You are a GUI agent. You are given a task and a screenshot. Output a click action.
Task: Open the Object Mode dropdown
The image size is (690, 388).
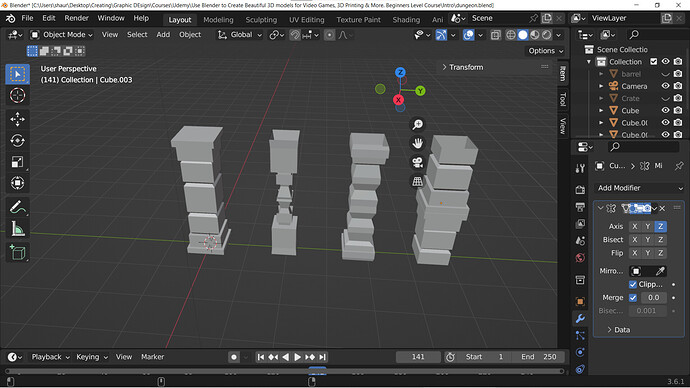click(62, 35)
